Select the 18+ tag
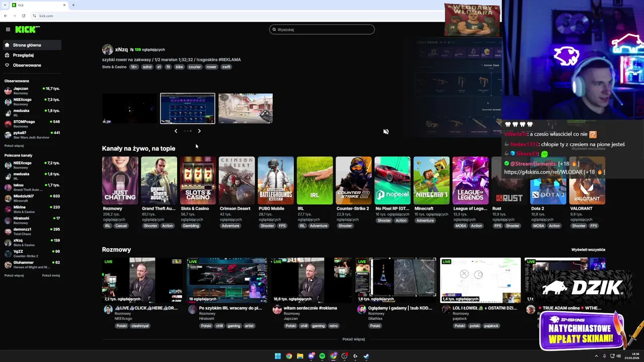Image resolution: width=644 pixels, height=362 pixels. pyautogui.click(x=134, y=67)
